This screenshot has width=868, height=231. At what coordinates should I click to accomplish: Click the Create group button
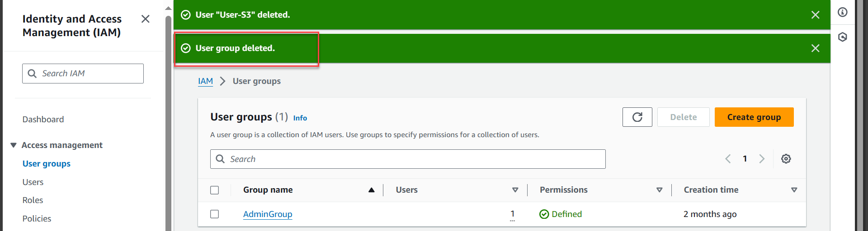coord(754,117)
